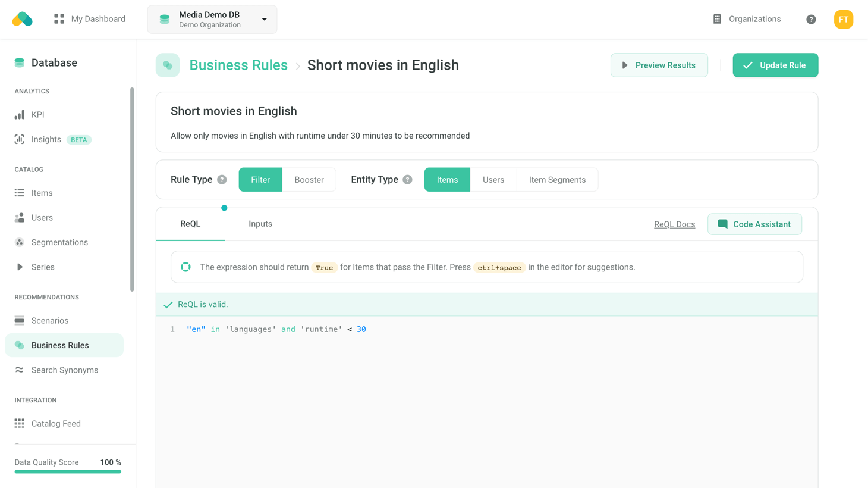
Task: Select Users entity type
Action: 493,180
